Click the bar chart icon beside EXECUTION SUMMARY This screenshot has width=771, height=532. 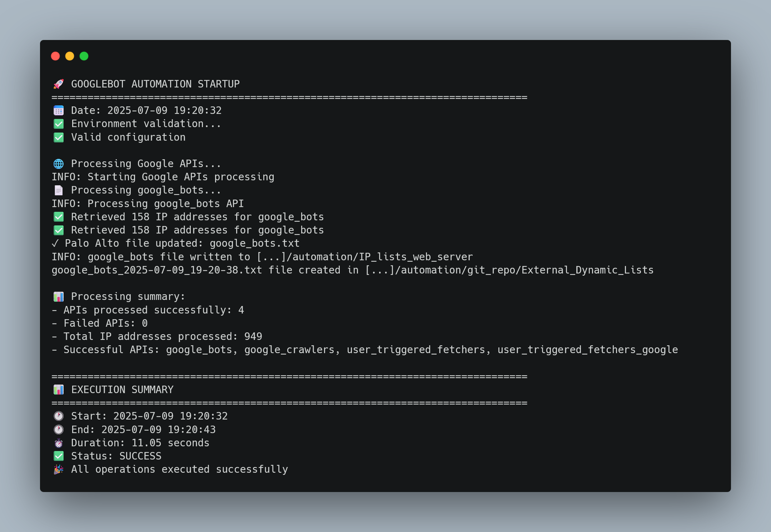(59, 390)
